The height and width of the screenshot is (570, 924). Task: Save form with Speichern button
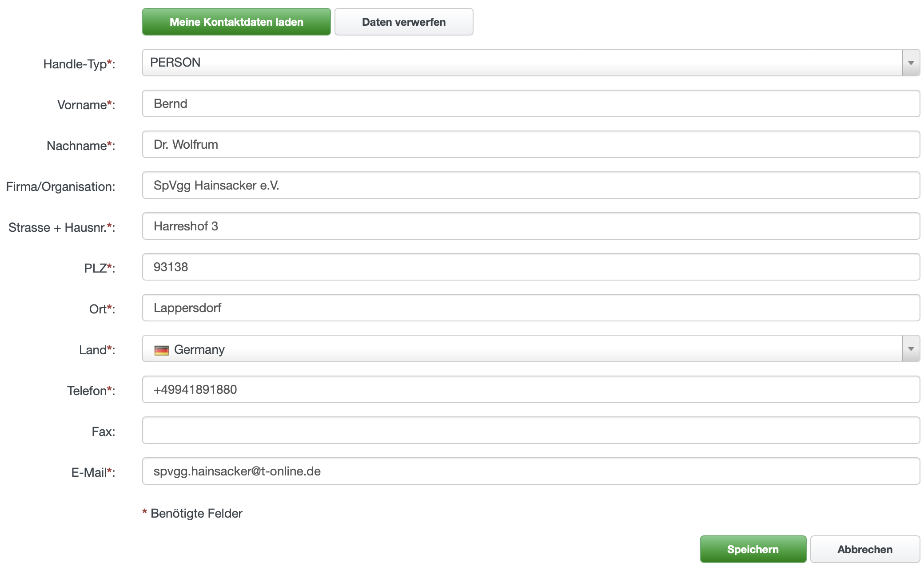click(x=753, y=549)
